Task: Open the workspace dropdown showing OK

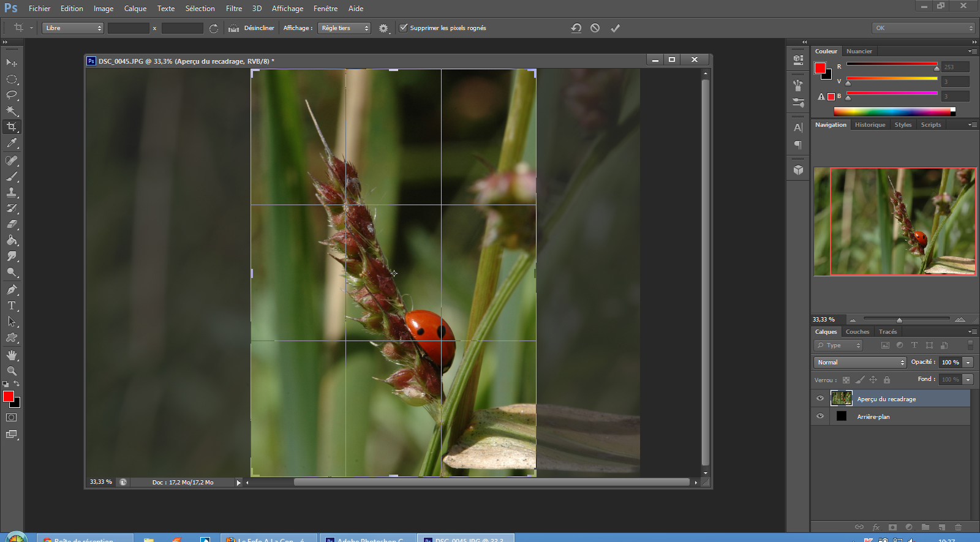Action: [x=923, y=28]
